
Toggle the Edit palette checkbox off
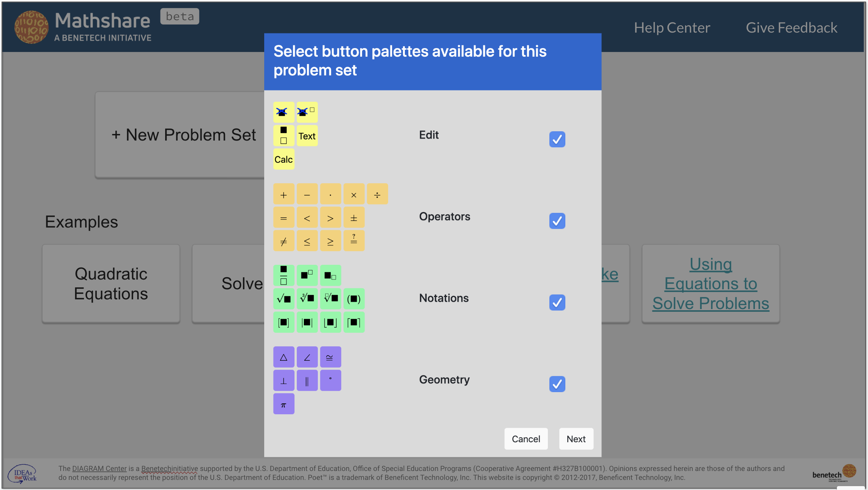[x=557, y=139]
